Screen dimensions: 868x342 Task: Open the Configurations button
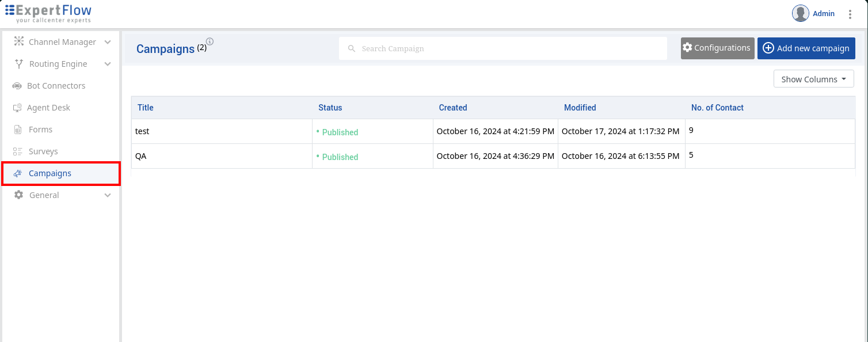point(717,48)
